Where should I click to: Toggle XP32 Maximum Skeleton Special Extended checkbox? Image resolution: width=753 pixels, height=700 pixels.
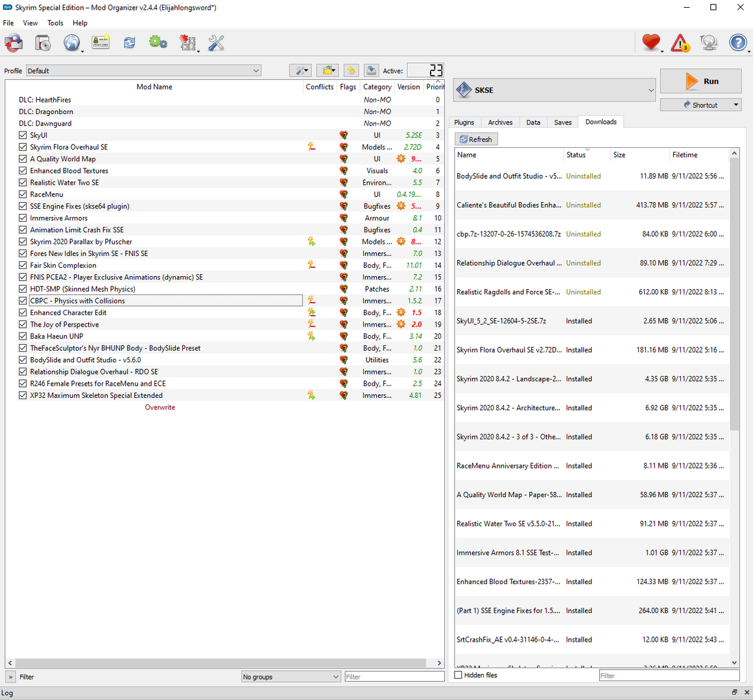[x=23, y=395]
